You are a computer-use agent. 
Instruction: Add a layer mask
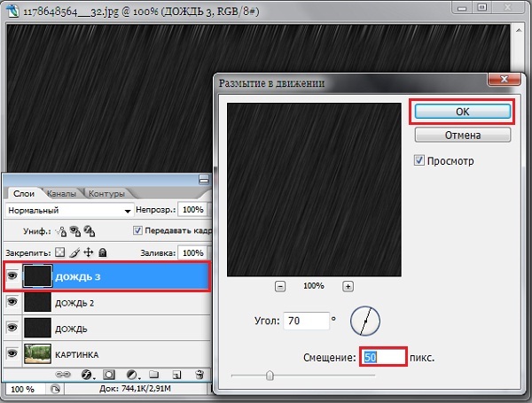coord(109,375)
